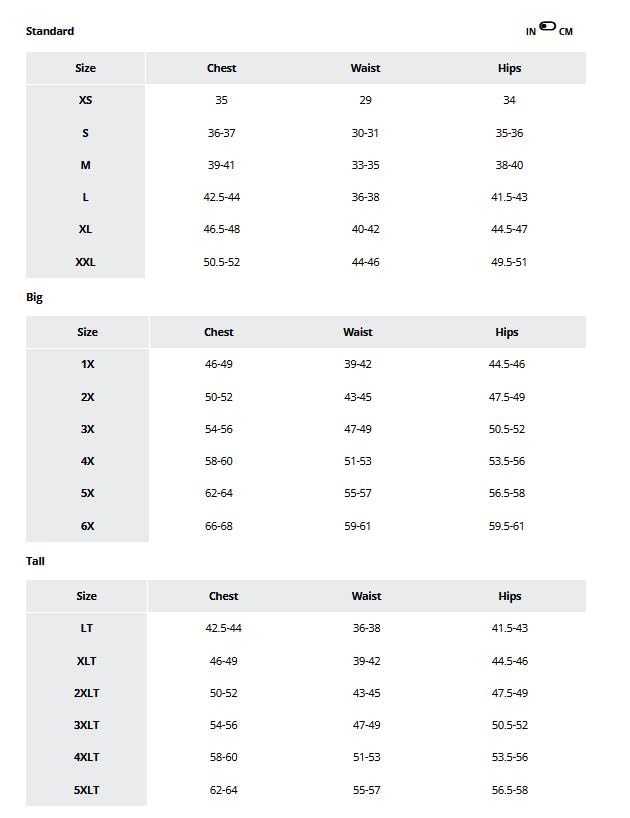Click Size header in Standard table
Image resolution: width=630 pixels, height=818 pixels.
pyautogui.click(x=85, y=68)
